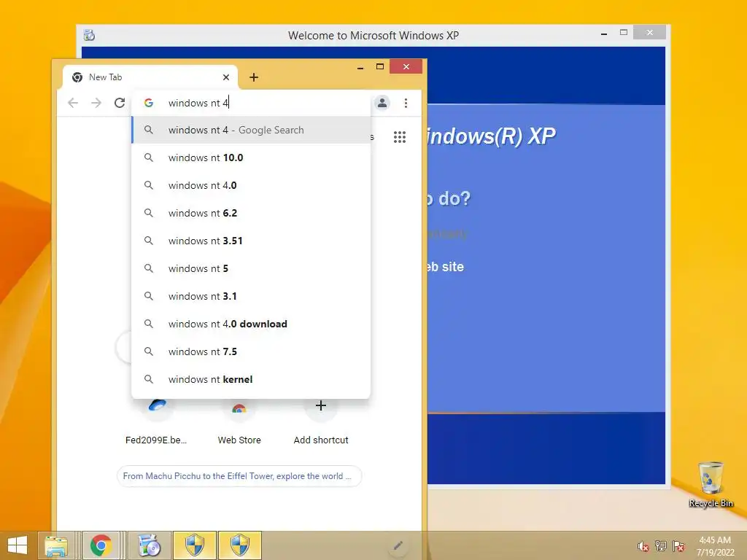Click the Action Center flag tray icon

coord(678,545)
